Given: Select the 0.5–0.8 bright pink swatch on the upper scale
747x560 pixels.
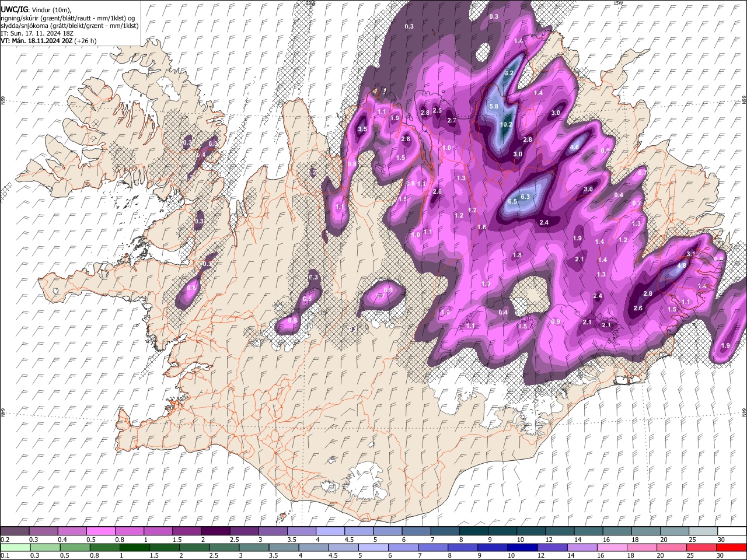Looking at the screenshot, I should point(100,531).
